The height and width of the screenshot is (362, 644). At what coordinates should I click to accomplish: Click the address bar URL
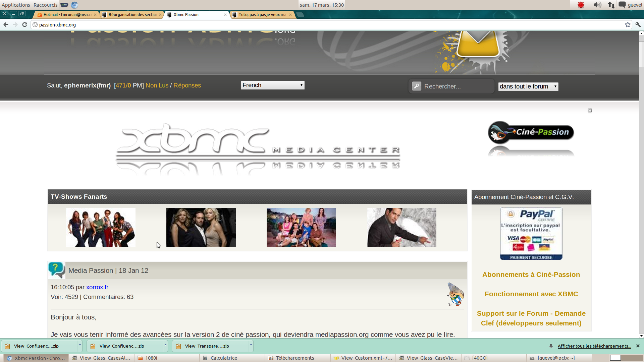click(57, 25)
